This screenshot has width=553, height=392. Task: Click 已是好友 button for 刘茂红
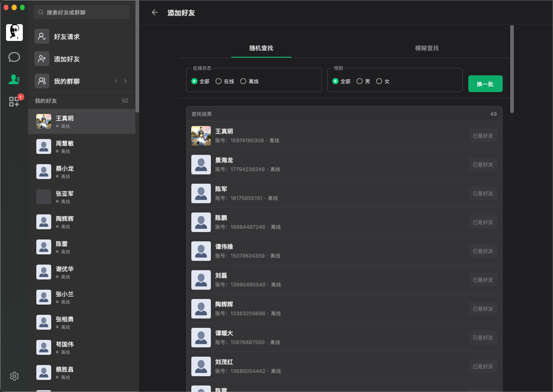click(x=483, y=366)
